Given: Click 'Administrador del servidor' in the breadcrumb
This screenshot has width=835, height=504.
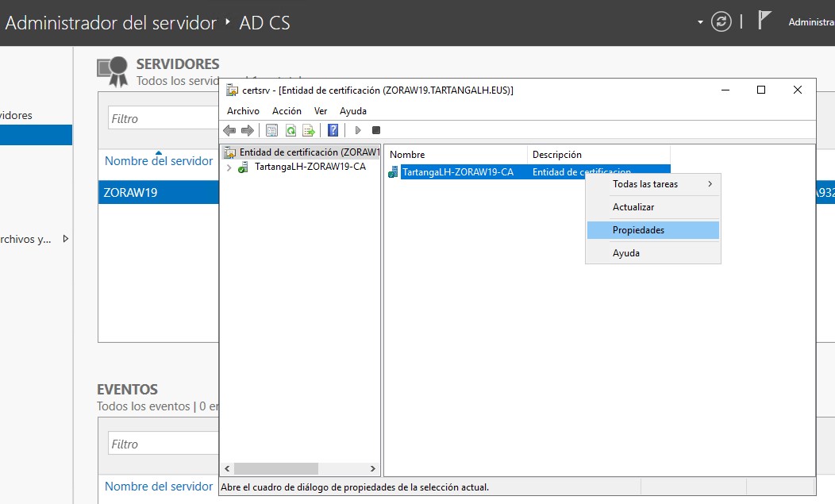Looking at the screenshot, I should 111,23.
